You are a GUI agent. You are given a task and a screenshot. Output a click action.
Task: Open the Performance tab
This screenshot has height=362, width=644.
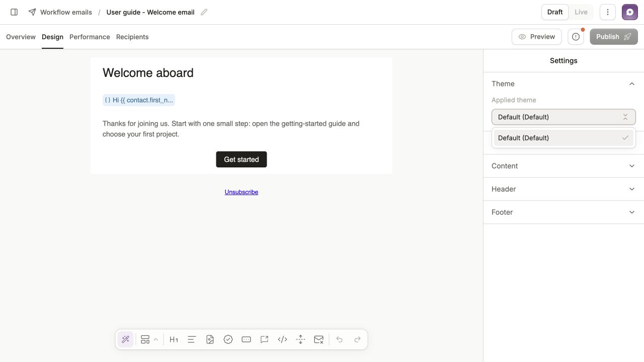[x=90, y=37]
